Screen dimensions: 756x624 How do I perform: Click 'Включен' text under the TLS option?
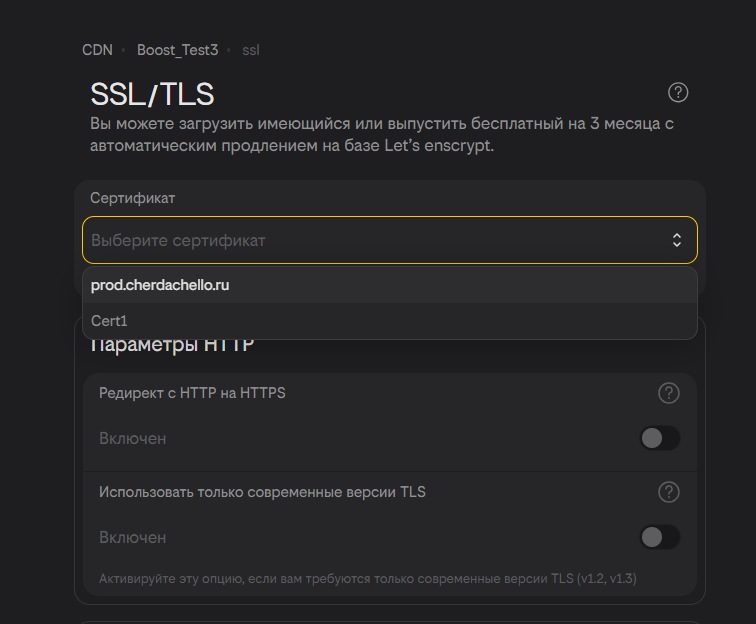(132, 537)
